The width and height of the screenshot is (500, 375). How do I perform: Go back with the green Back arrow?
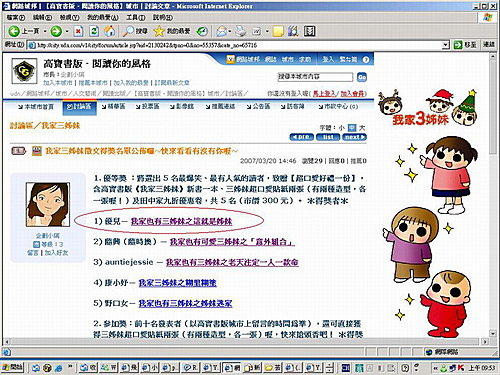click(x=14, y=31)
